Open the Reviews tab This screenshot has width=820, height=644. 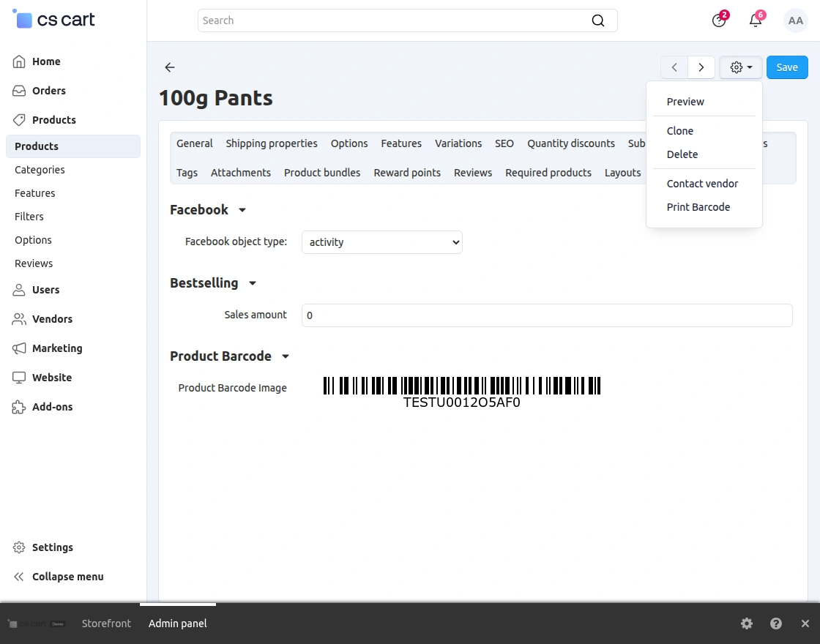(473, 173)
